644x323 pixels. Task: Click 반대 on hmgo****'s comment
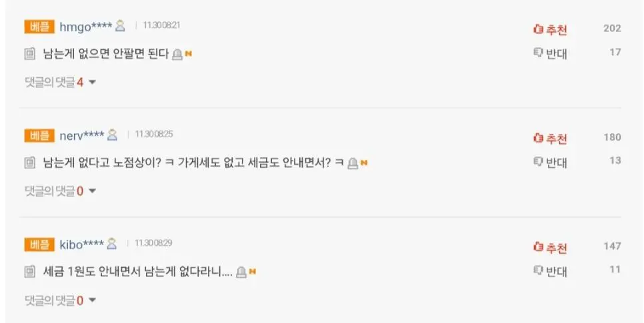pos(550,53)
